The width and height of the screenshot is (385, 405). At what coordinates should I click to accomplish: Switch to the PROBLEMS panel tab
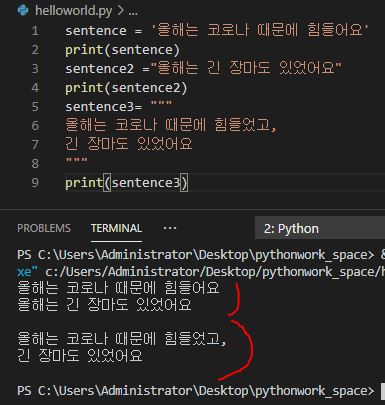coord(44,228)
